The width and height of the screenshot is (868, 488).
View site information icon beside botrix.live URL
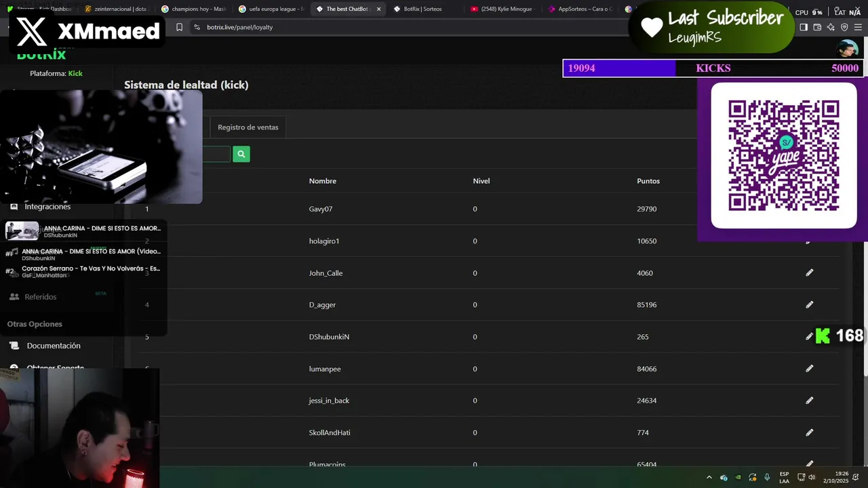click(x=197, y=27)
